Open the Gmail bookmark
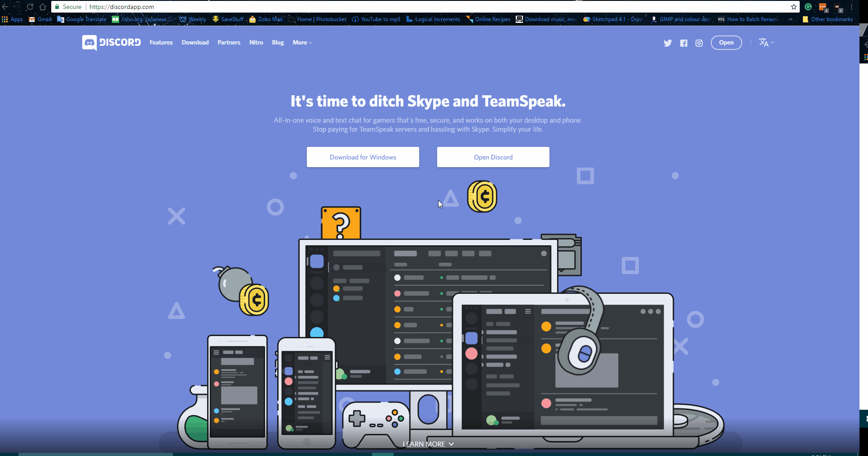This screenshot has height=456, width=868. coord(40,19)
